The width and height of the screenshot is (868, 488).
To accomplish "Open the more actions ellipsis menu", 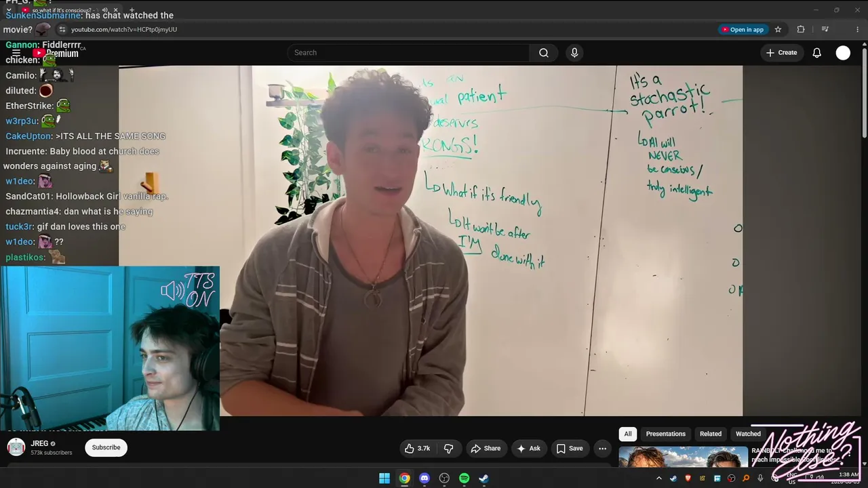I will click(x=602, y=448).
